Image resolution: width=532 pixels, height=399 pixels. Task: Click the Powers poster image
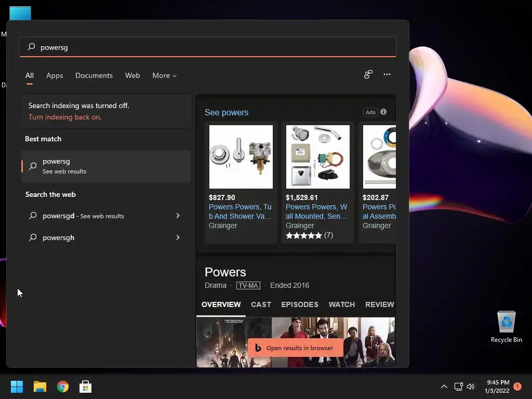pyautogui.click(x=234, y=342)
